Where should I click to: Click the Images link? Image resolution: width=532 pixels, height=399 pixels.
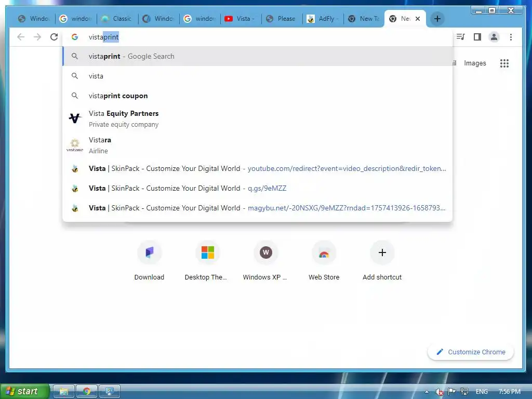475,63
